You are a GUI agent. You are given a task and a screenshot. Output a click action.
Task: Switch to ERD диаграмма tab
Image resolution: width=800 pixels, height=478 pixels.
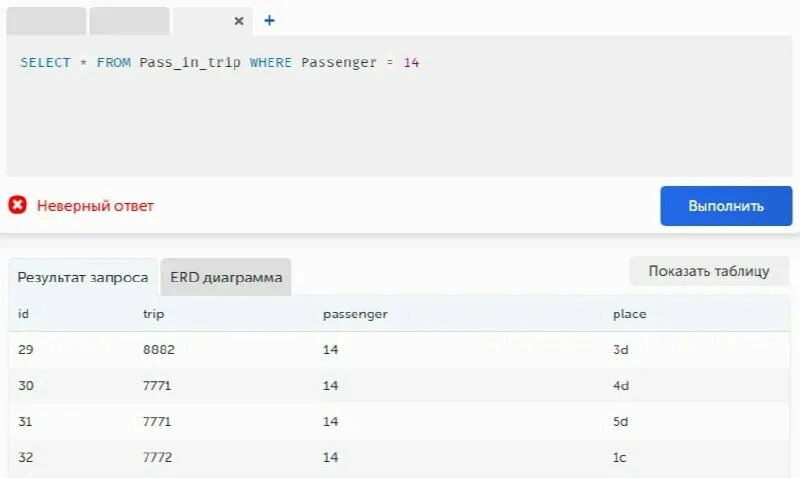coord(226,277)
